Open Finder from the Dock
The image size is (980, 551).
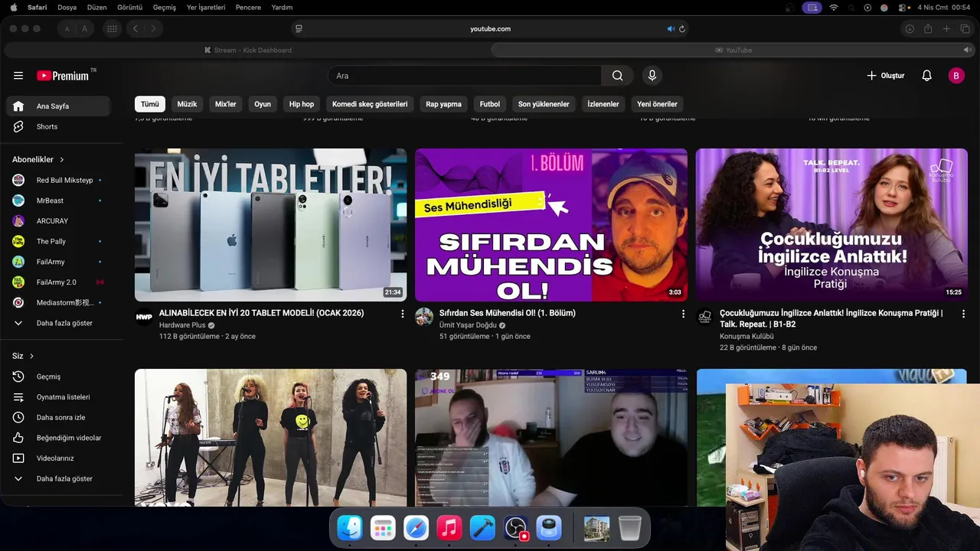[x=350, y=528]
